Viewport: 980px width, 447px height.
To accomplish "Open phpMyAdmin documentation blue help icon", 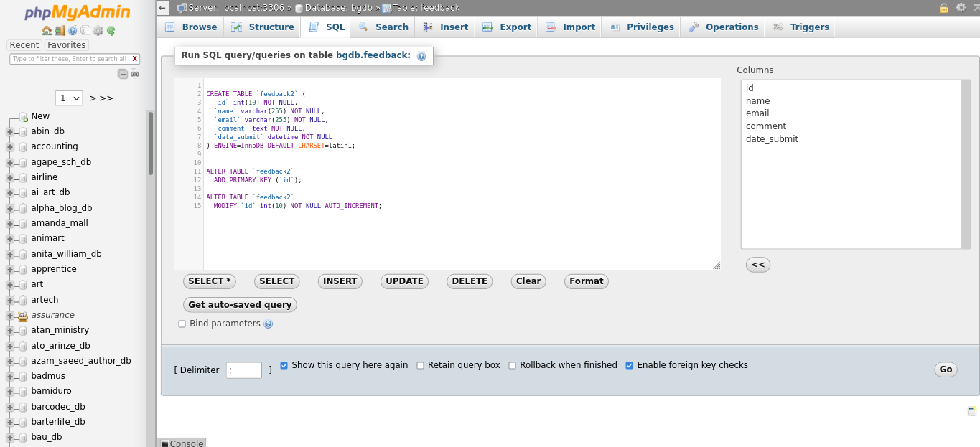I will pyautogui.click(x=73, y=31).
